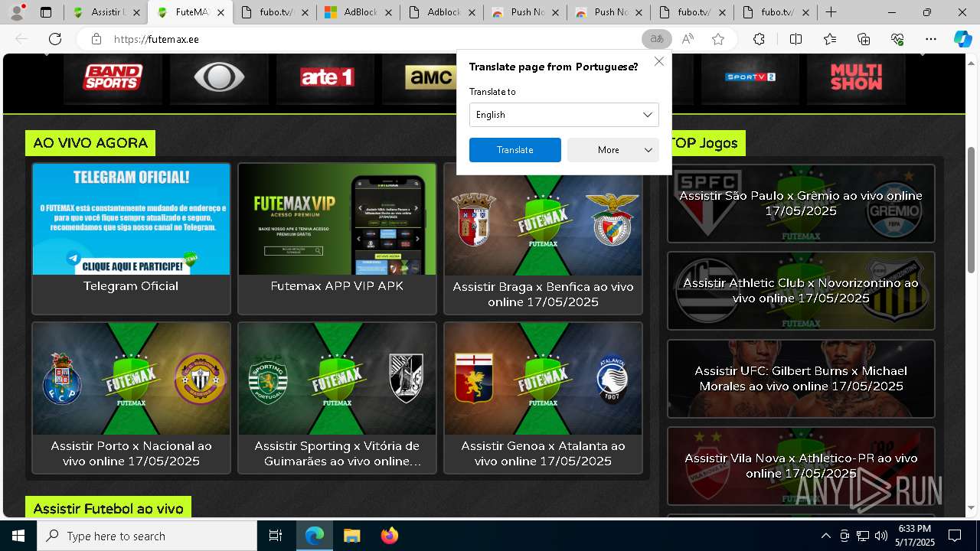Toggle split screen icon

tap(795, 39)
